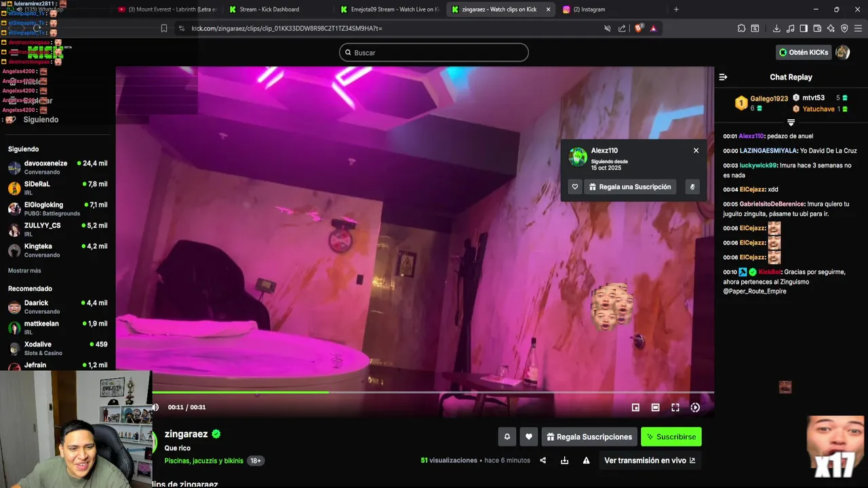
Task: Open SiDeRaL channel in sidebar
Action: tap(58, 188)
